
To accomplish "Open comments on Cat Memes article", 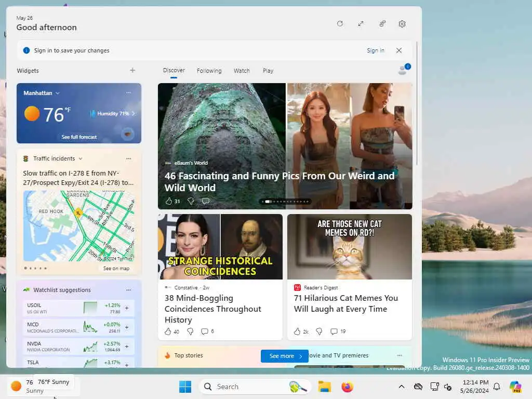I will coord(338,331).
